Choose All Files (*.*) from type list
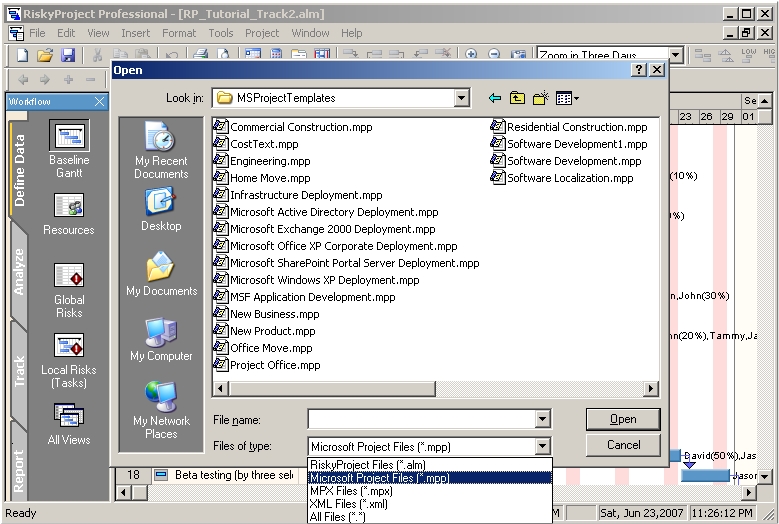Viewport: 779px width, 524px height. (430, 517)
